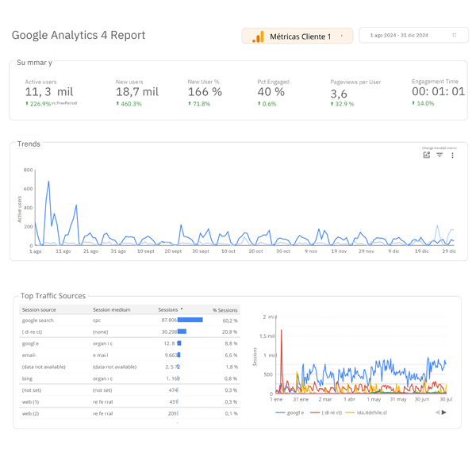This screenshot has height=476, width=476.
Task: Click the % Sessions column header
Action: click(x=225, y=309)
